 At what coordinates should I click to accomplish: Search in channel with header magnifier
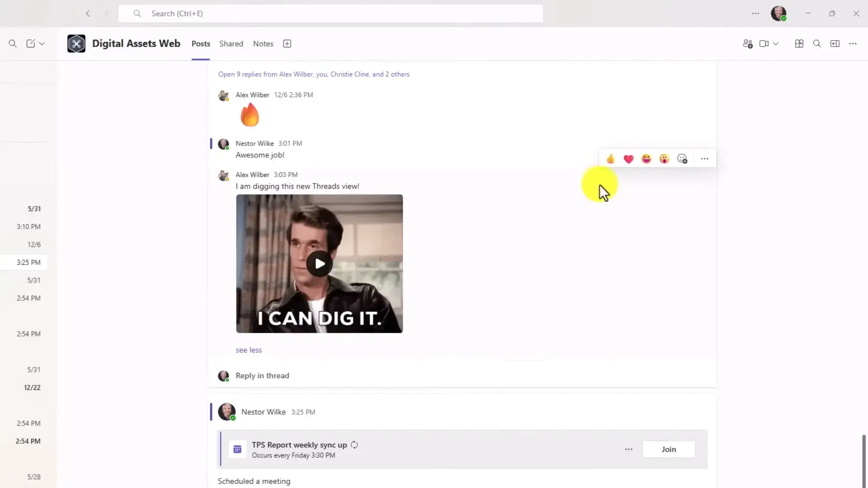[817, 44]
